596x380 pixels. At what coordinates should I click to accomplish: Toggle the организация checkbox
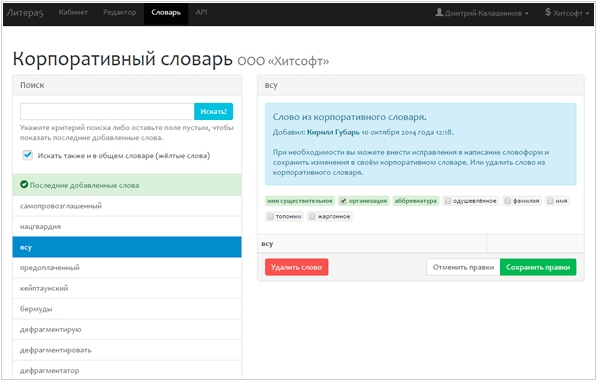[x=343, y=201]
